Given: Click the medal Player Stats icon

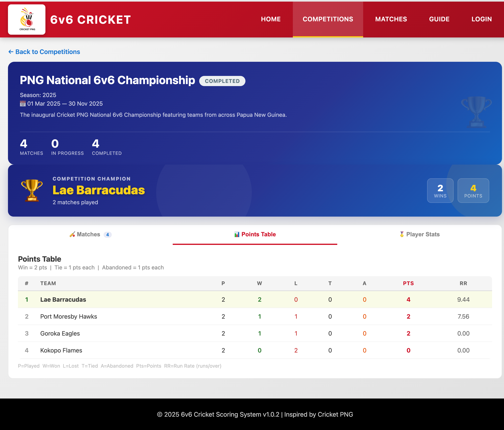Looking at the screenshot, I should tap(402, 234).
